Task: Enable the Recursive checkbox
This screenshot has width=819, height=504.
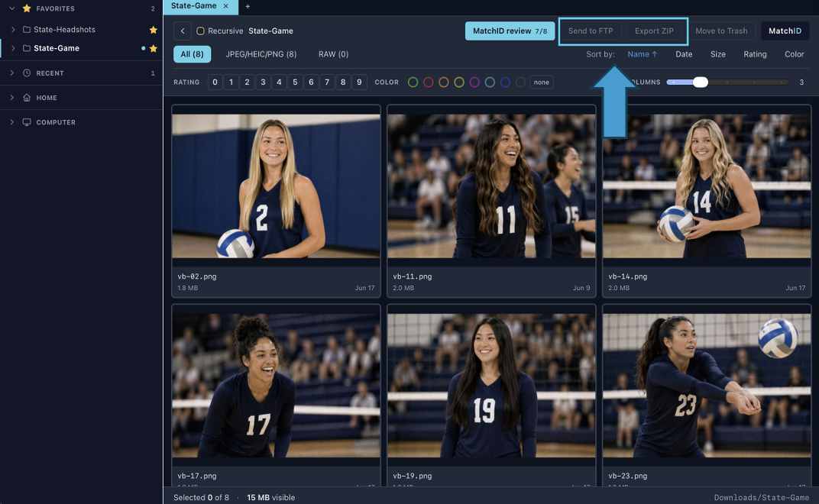Action: (x=200, y=31)
